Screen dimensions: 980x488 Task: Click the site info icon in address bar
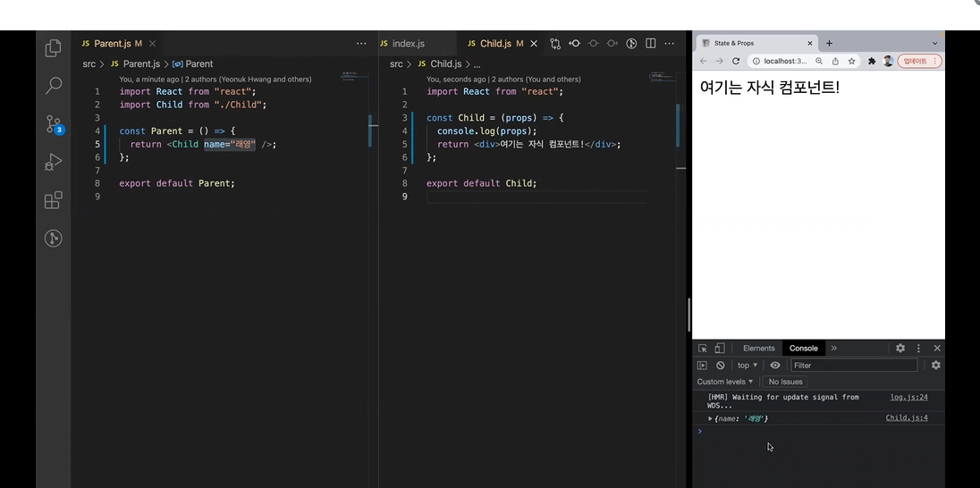pyautogui.click(x=756, y=61)
